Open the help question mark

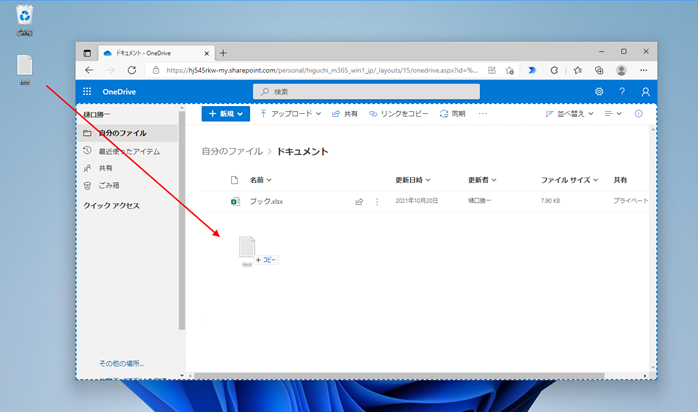tap(622, 92)
